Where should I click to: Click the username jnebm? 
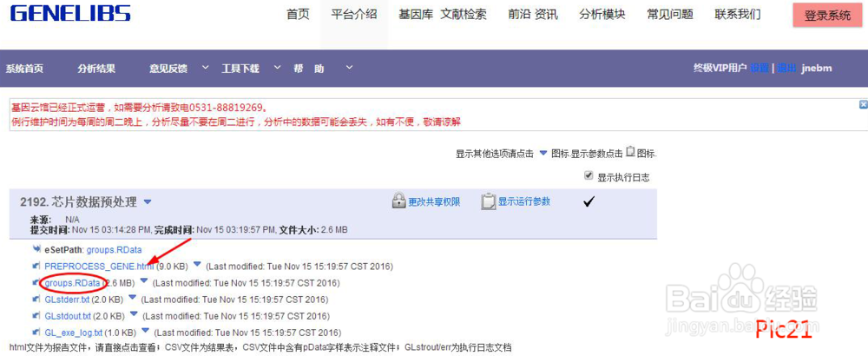point(817,68)
